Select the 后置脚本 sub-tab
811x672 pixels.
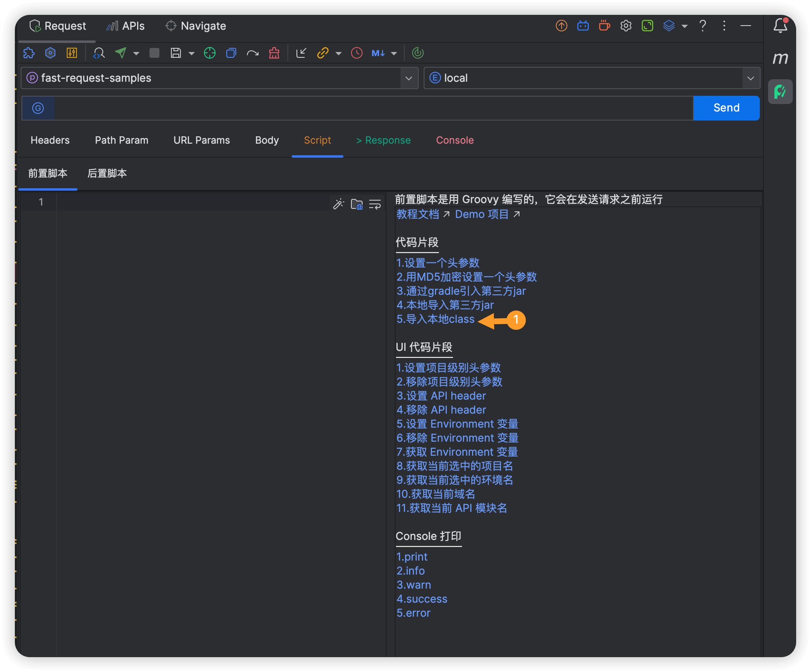point(107,173)
